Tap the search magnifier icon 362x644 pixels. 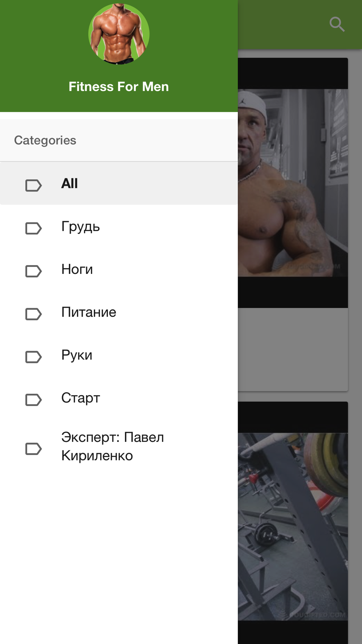pos(337,24)
